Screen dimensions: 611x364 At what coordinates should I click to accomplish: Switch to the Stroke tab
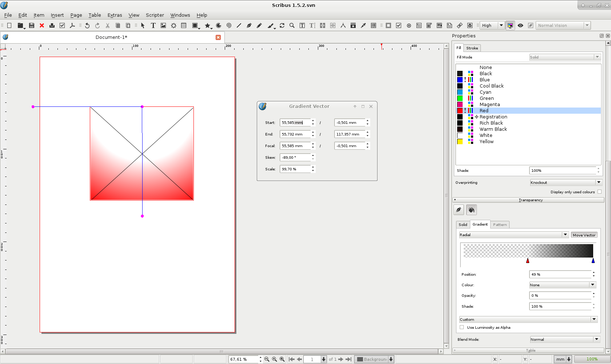click(472, 48)
